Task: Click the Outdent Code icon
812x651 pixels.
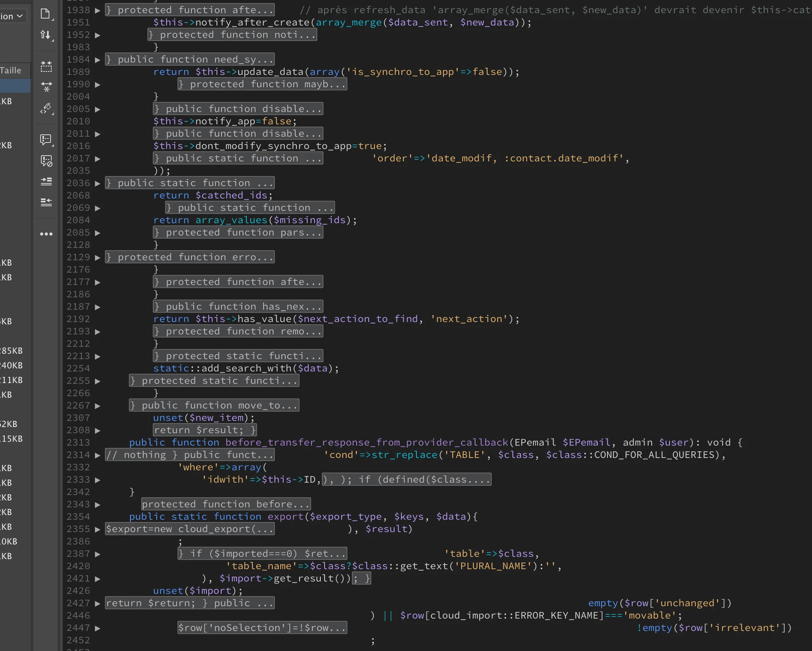Action: coord(46,202)
